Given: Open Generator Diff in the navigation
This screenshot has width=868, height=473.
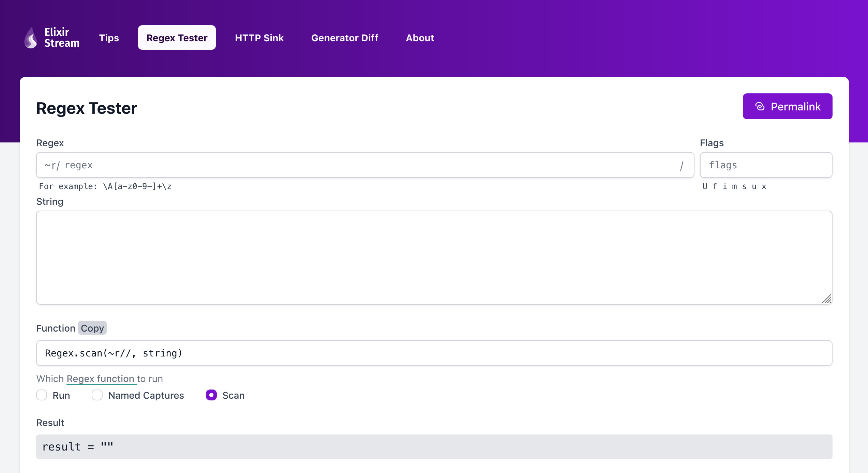Looking at the screenshot, I should tap(345, 37).
